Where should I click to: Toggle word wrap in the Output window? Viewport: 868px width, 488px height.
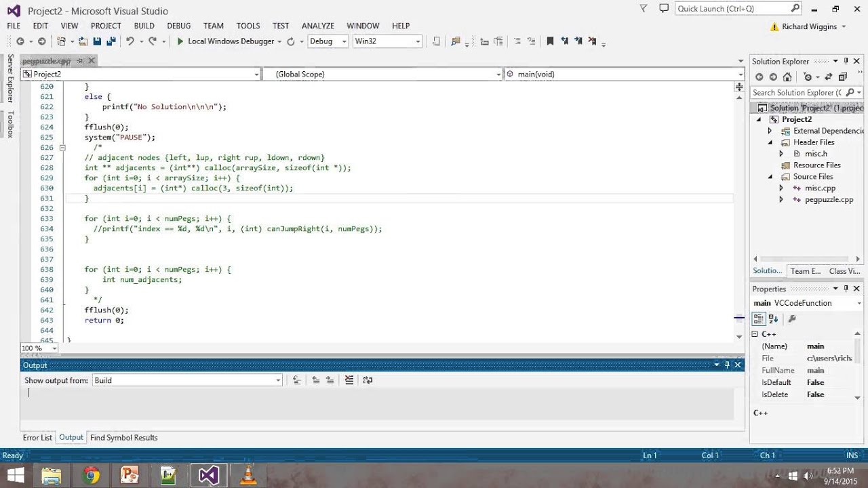(368, 380)
